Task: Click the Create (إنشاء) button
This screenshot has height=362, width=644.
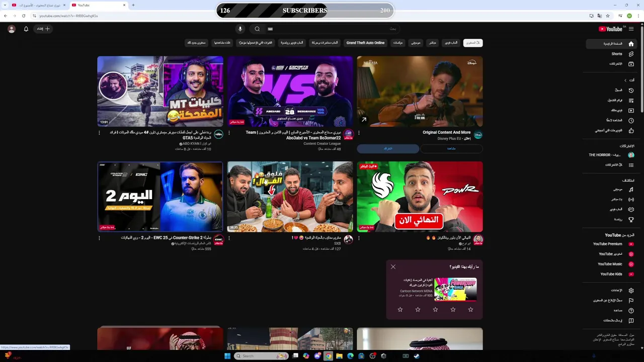Action: [43, 29]
